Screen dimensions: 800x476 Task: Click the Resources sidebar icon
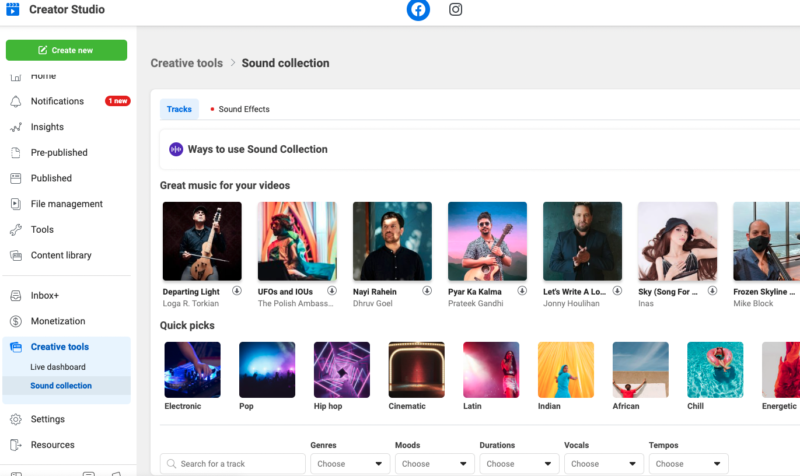click(x=16, y=445)
